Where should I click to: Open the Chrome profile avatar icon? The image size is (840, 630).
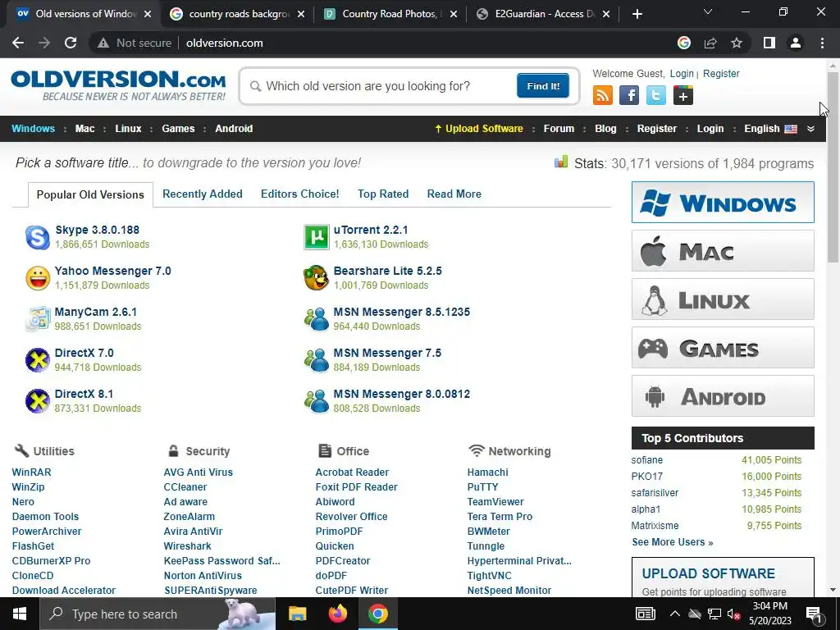pos(796,43)
